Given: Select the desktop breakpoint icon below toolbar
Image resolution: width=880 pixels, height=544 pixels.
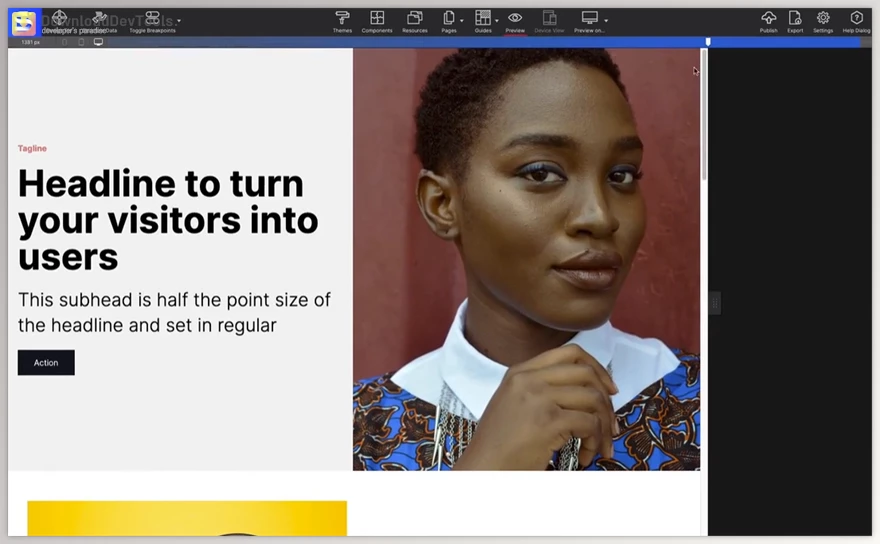Looking at the screenshot, I should (98, 42).
